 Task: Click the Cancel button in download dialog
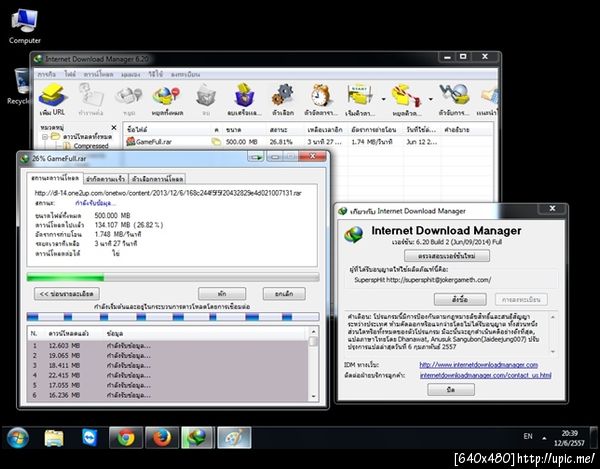coord(284,293)
